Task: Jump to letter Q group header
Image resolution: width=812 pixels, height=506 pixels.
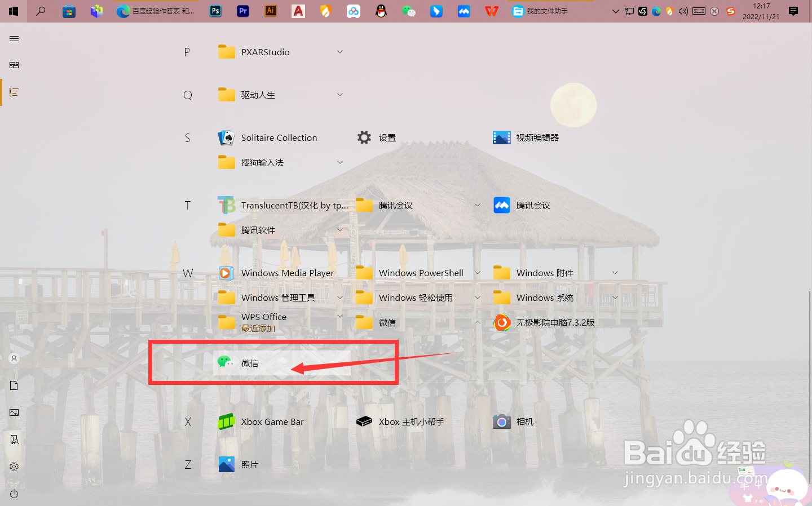Action: [x=188, y=95]
